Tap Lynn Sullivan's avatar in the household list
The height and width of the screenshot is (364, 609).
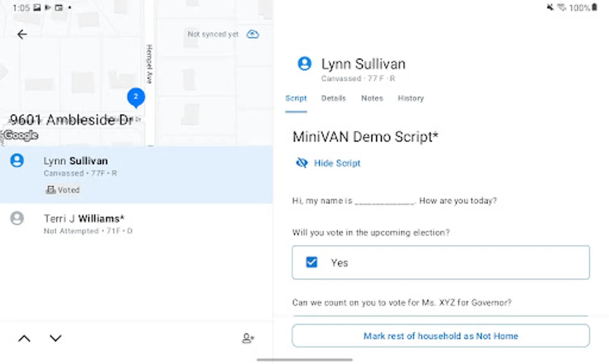point(17,161)
